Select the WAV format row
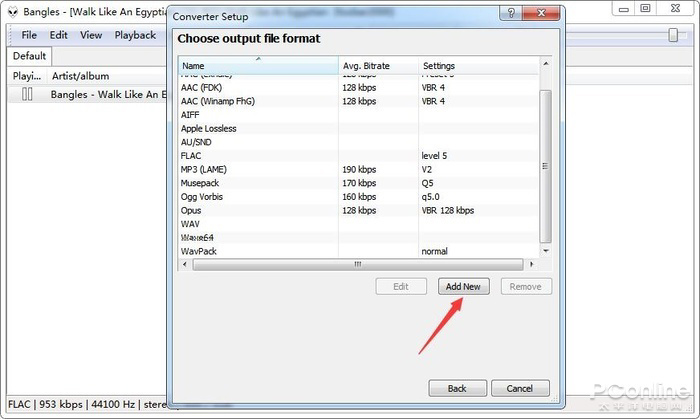700x419 pixels. tap(358, 224)
